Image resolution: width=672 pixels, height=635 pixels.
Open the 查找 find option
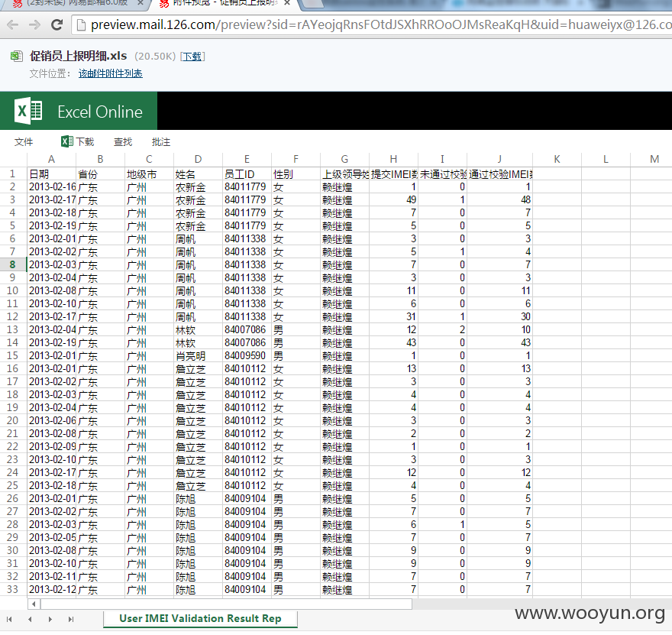(123, 142)
